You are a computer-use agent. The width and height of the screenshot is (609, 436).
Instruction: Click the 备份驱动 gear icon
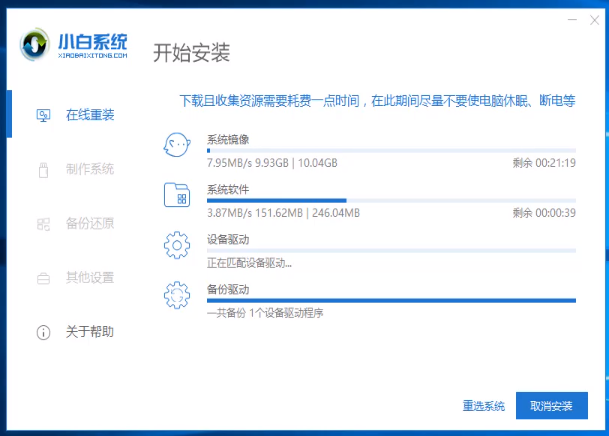point(177,296)
